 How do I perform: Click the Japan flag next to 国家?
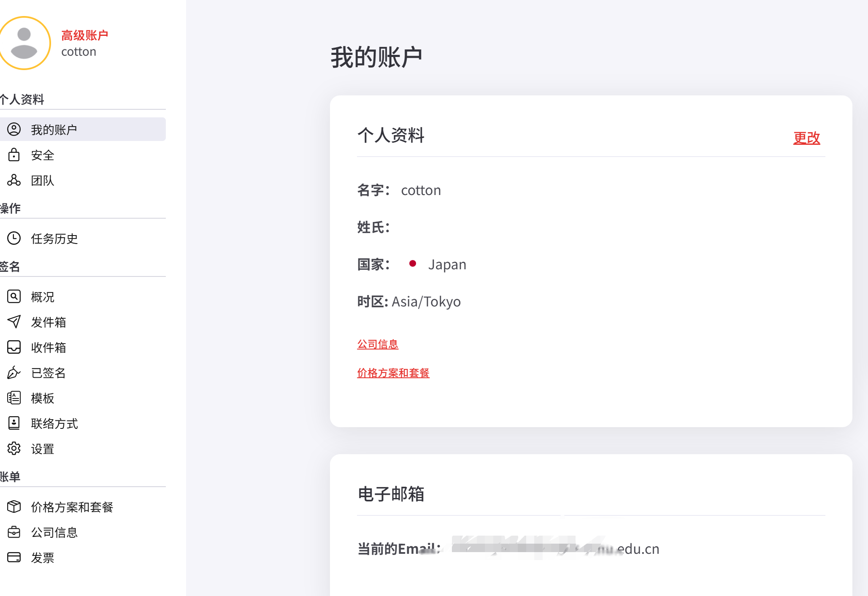(x=413, y=264)
